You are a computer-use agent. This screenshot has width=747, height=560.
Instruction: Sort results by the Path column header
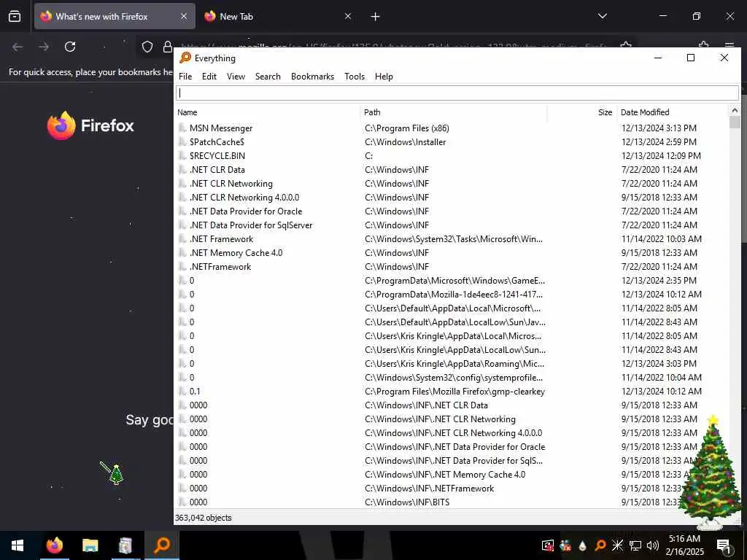pos(454,112)
